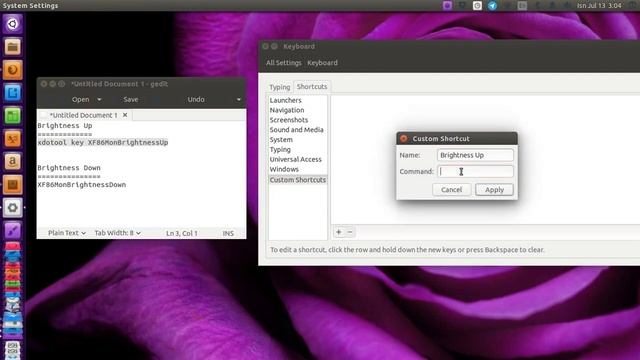This screenshot has width=640, height=360.
Task: Open the clock showing Jul 13 3:04
Action: coord(599,5)
